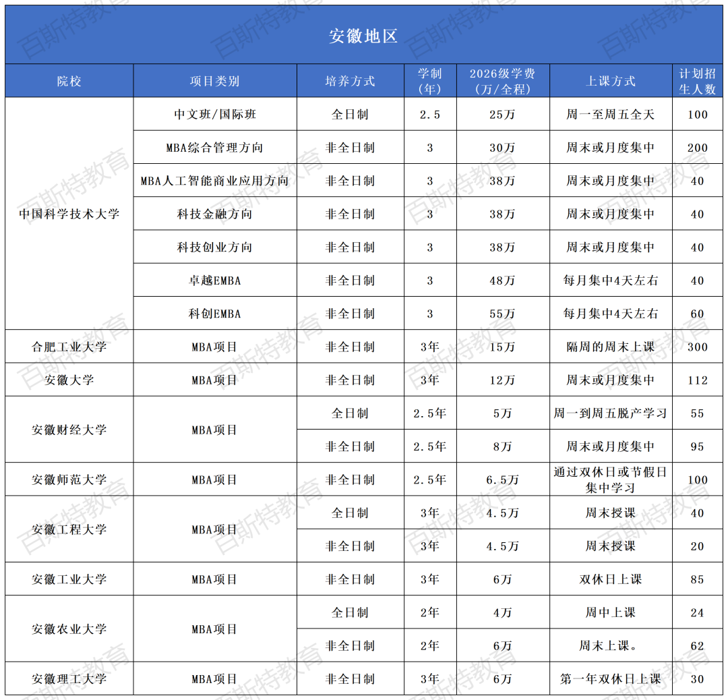Screen dimensions: 728x700
Task: Select the enrollment cell showing 112
Action: 697,380
